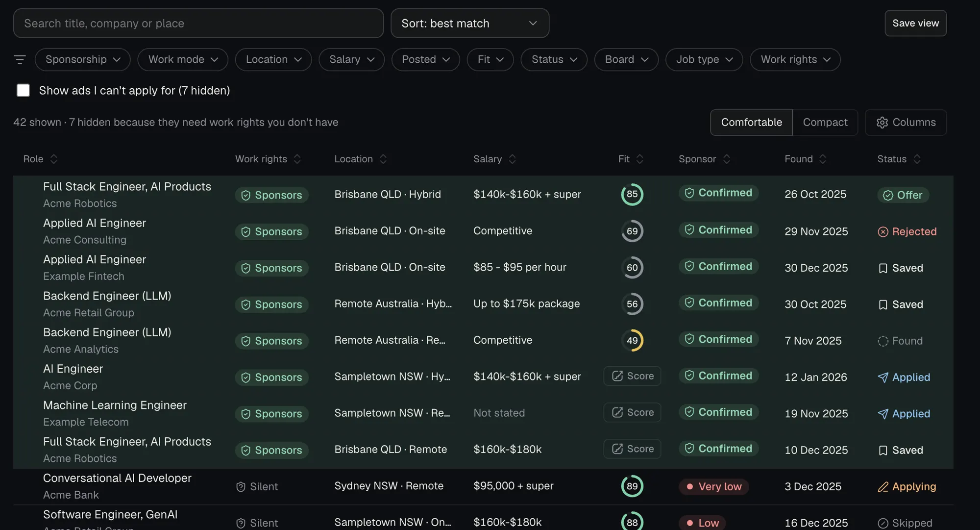Open the Sort: best match dropdown
This screenshot has width=980, height=530.
click(x=469, y=23)
